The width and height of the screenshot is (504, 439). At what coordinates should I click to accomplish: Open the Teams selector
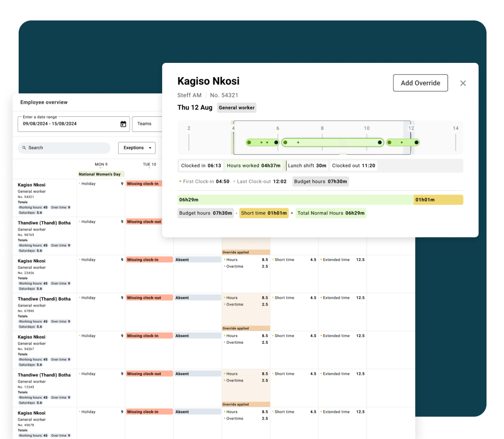click(145, 124)
